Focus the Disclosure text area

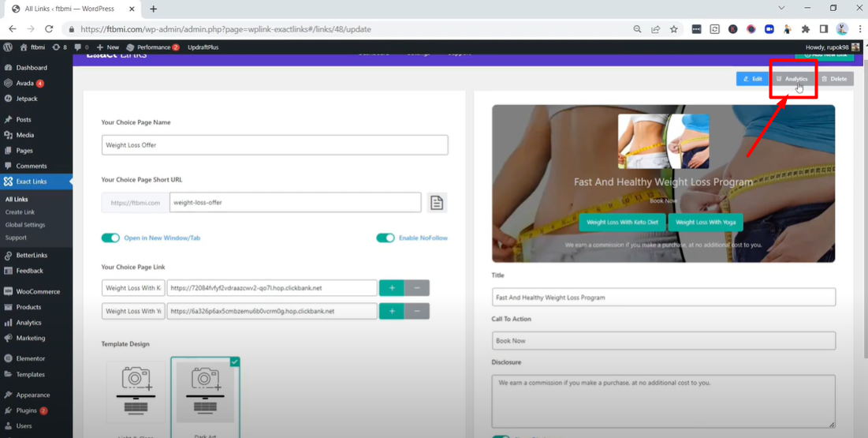pos(664,402)
